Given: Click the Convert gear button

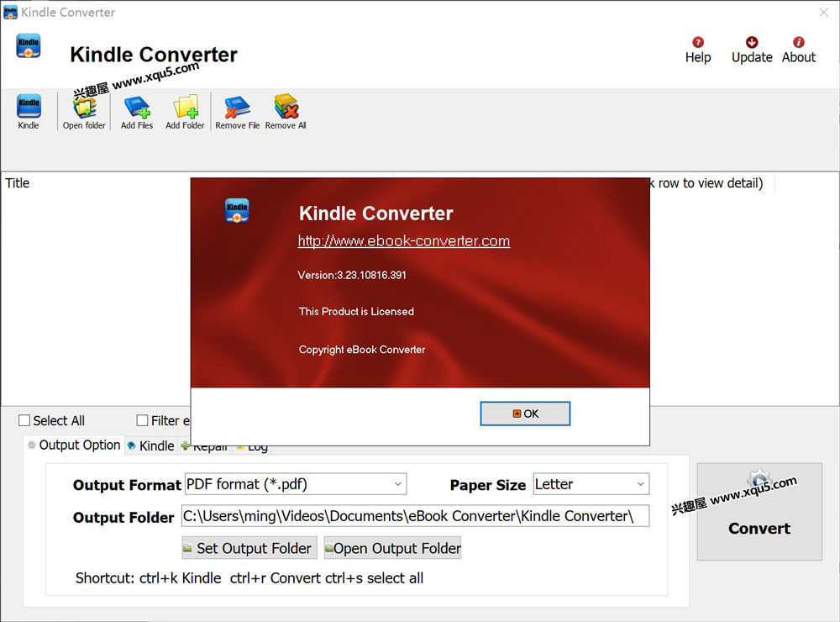Looking at the screenshot, I should [x=759, y=512].
